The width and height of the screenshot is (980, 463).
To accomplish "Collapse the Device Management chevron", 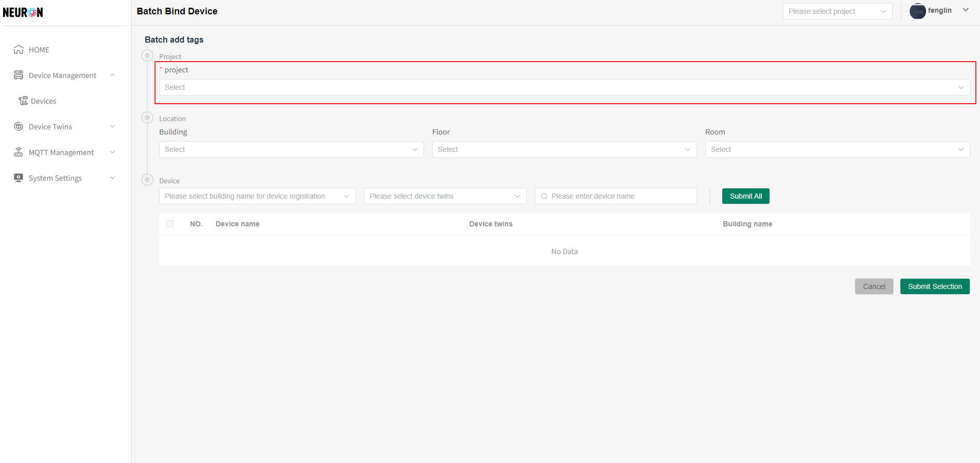I will pyautogui.click(x=112, y=75).
